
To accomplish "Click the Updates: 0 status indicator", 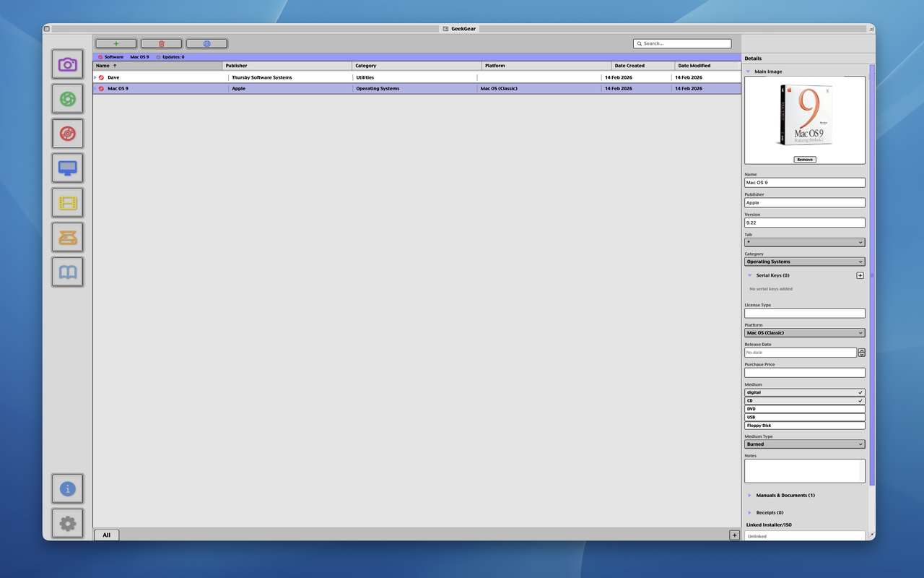I will (x=170, y=57).
